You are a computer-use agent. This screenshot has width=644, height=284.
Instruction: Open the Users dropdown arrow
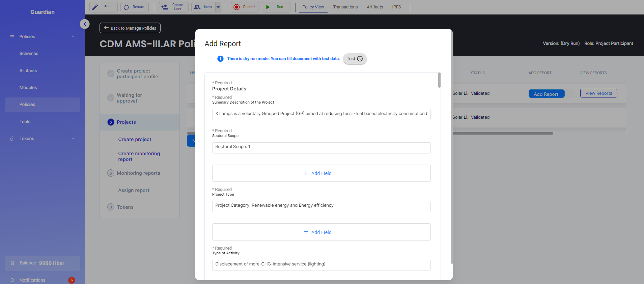pos(218,7)
